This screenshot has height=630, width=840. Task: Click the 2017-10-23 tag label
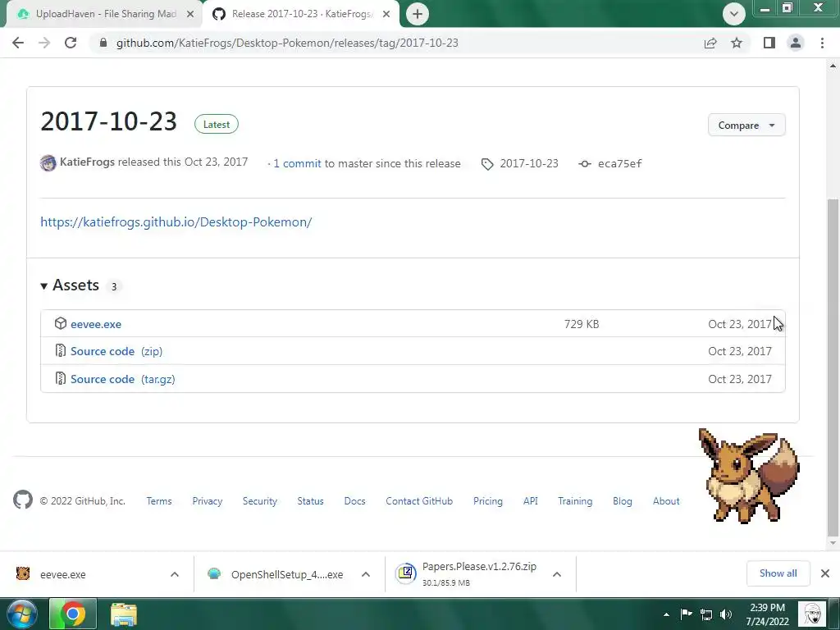529,163
